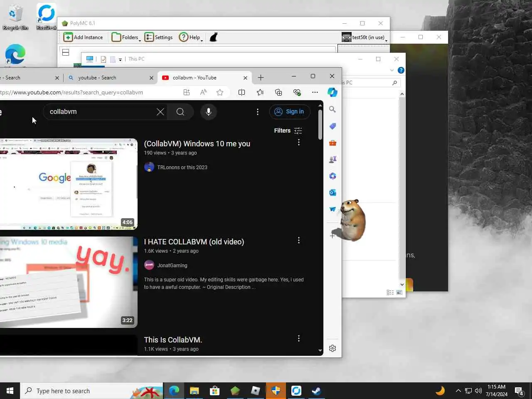
Task: Collapse the PolyMC instance group toggle
Action: point(66,52)
